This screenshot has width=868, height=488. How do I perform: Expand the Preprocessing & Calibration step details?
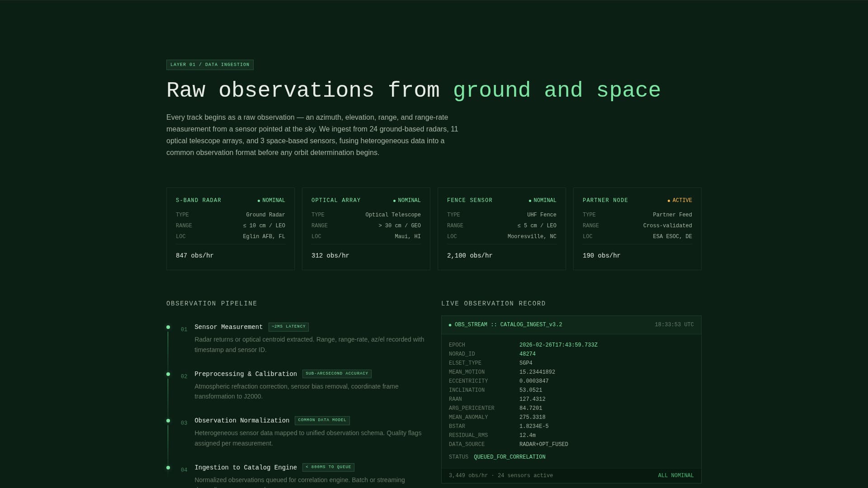point(245,374)
